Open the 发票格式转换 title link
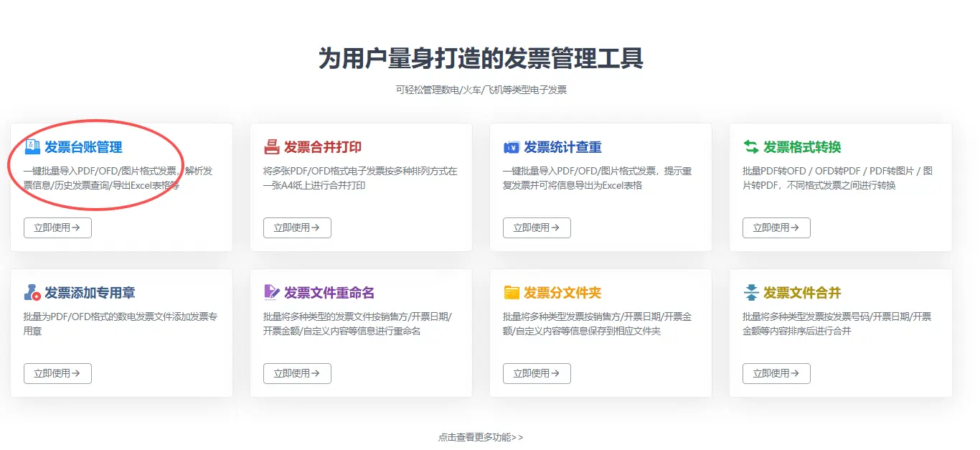 click(x=802, y=147)
